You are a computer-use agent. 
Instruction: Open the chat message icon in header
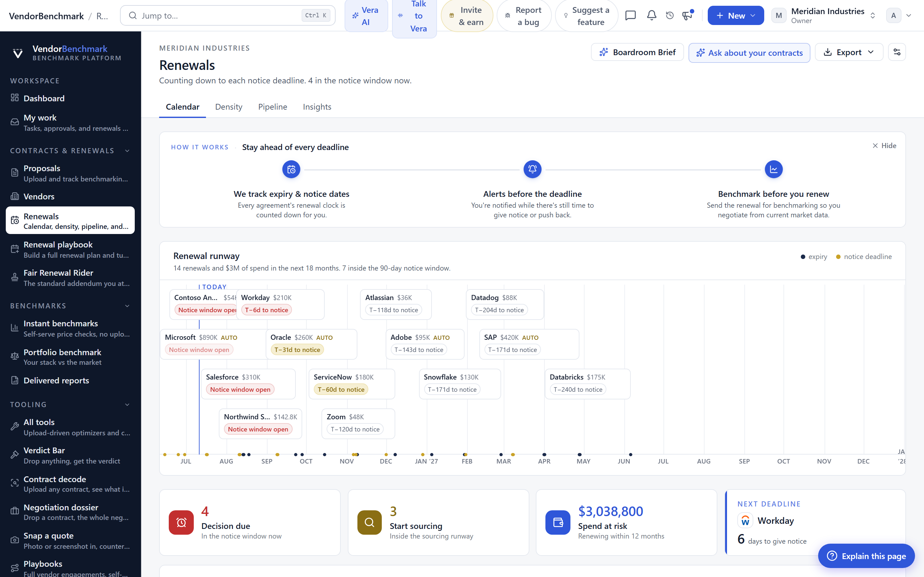coord(630,16)
